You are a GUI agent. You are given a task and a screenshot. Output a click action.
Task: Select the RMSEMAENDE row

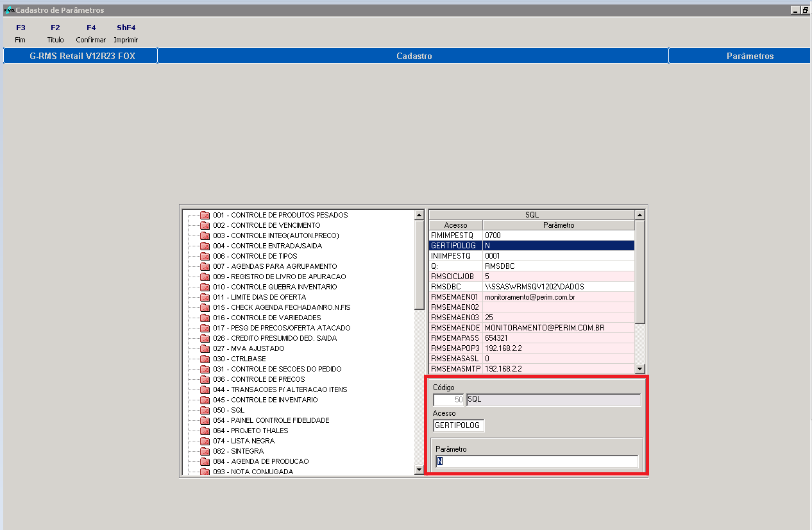click(x=532, y=328)
